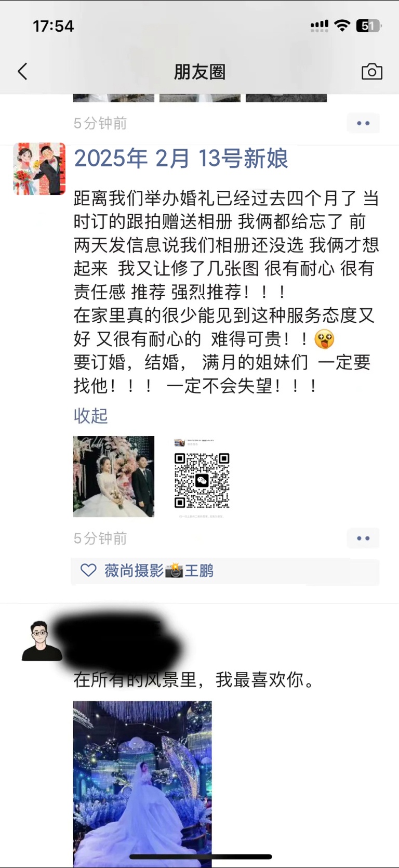View the bride and groom photo thumbnail

tap(114, 477)
